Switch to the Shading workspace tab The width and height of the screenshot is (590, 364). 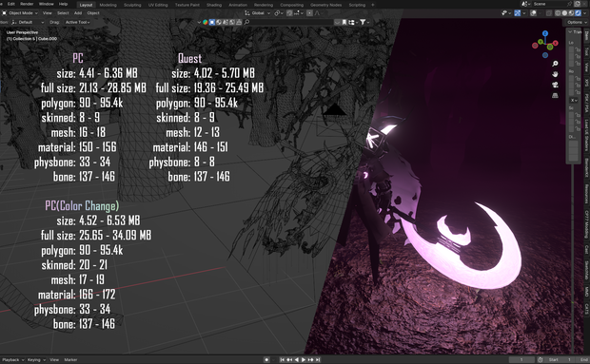214,5
